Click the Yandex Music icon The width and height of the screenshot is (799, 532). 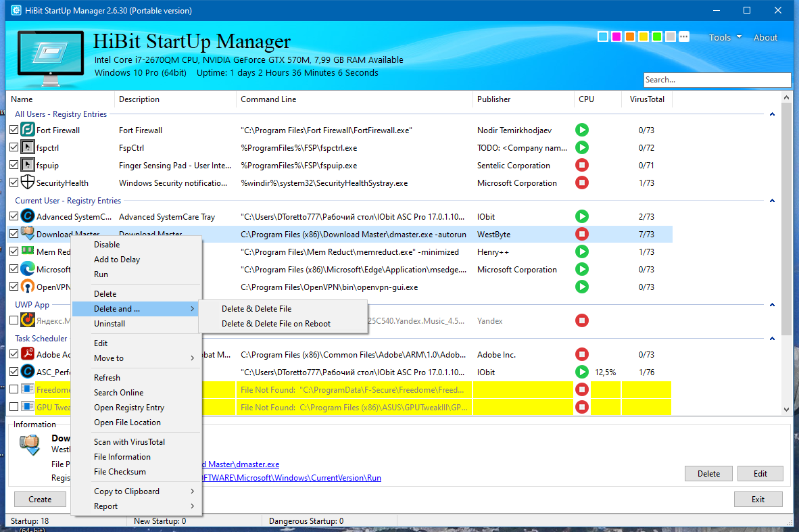tap(28, 320)
